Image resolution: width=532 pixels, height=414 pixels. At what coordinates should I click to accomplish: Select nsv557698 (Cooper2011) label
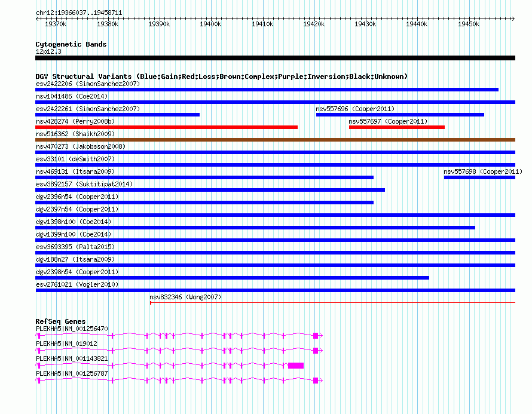pyautogui.click(x=483, y=171)
